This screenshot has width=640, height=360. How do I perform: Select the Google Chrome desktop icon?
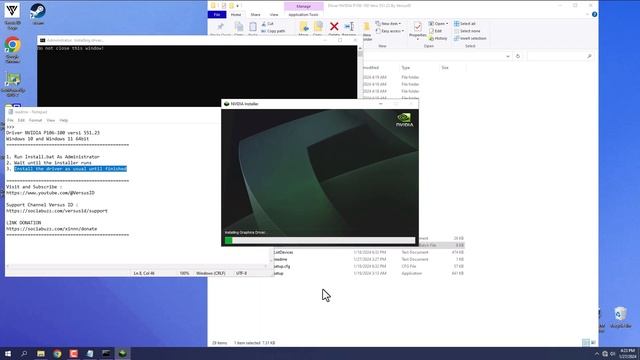pos(13,50)
